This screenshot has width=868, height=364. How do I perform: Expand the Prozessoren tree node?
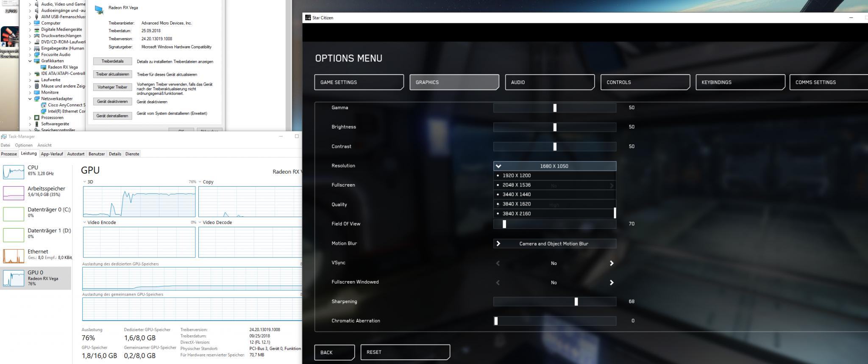pyautogui.click(x=30, y=118)
